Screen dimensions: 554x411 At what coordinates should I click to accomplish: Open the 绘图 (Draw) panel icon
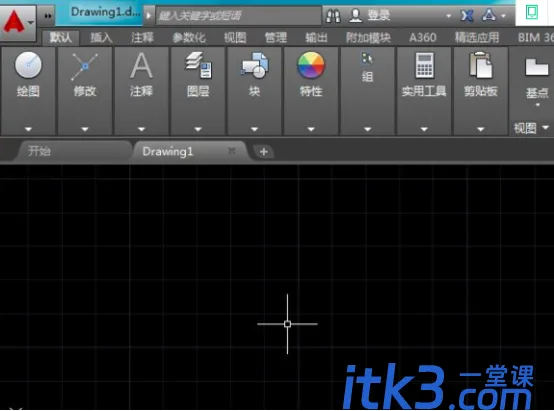coord(28,65)
